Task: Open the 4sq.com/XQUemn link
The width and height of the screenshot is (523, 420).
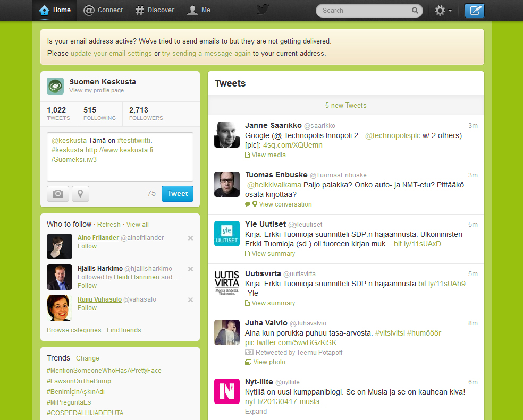Action: [x=293, y=145]
